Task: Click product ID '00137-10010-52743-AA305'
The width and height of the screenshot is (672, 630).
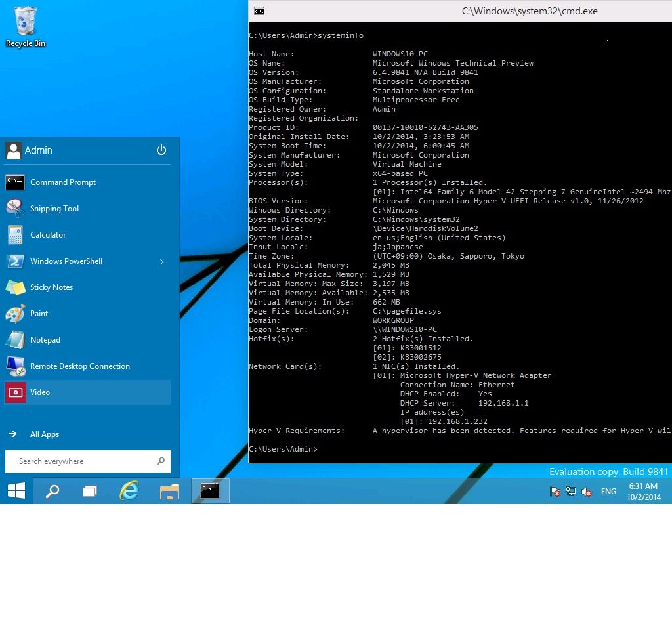Action: (x=425, y=127)
